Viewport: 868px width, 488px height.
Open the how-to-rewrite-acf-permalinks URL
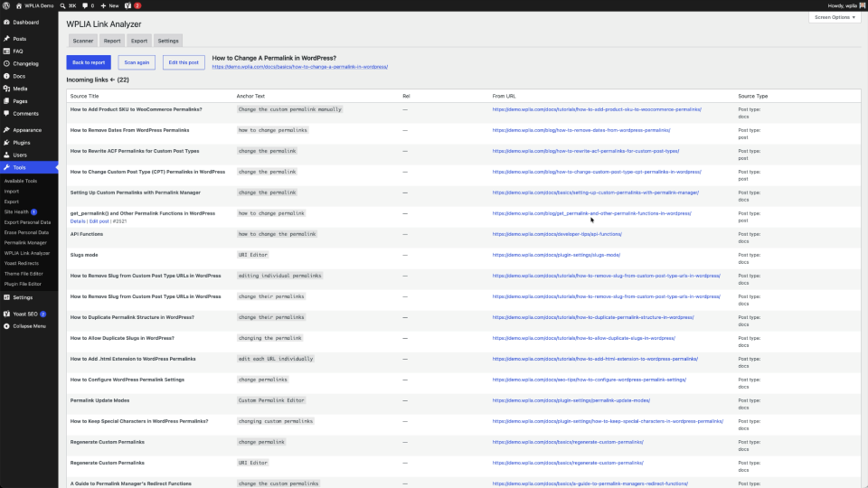click(x=586, y=151)
